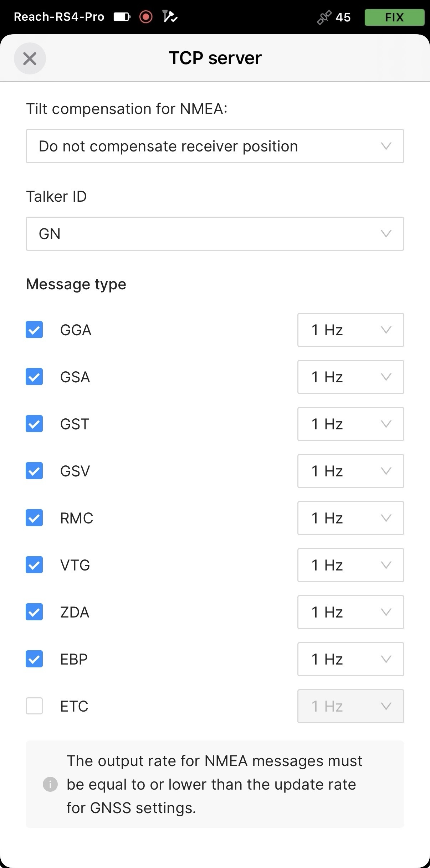The image size is (430, 868).
Task: Tap the disabled ETC rate dropdown
Action: (351, 706)
